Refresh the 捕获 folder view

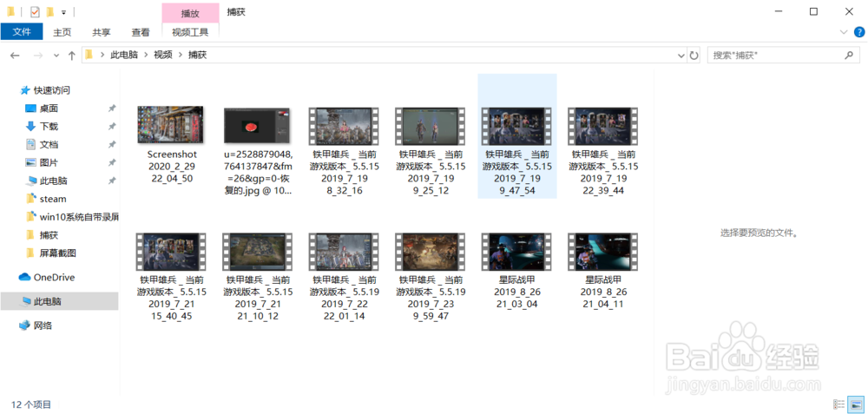coord(694,56)
